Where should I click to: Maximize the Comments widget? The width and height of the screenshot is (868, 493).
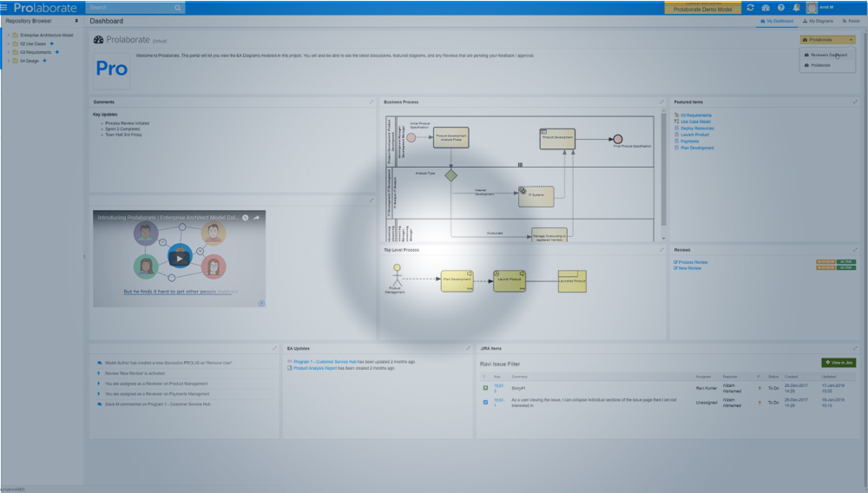coord(372,102)
